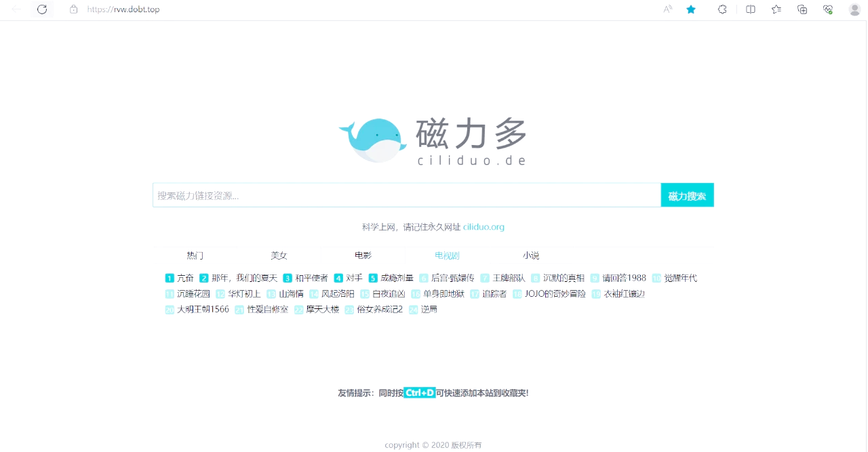868x452 pixels.
Task: Open the 单身即地狱 entry
Action: 443,294
